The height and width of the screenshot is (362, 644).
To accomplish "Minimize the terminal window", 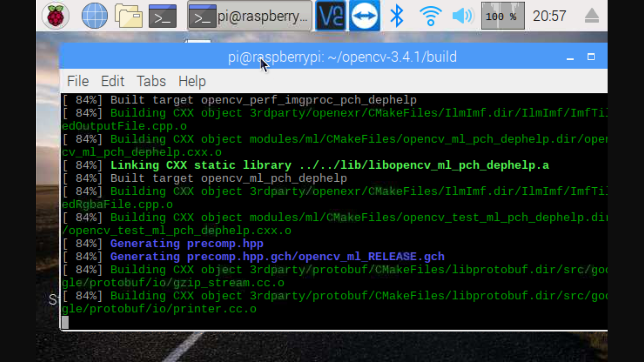I will (x=570, y=57).
